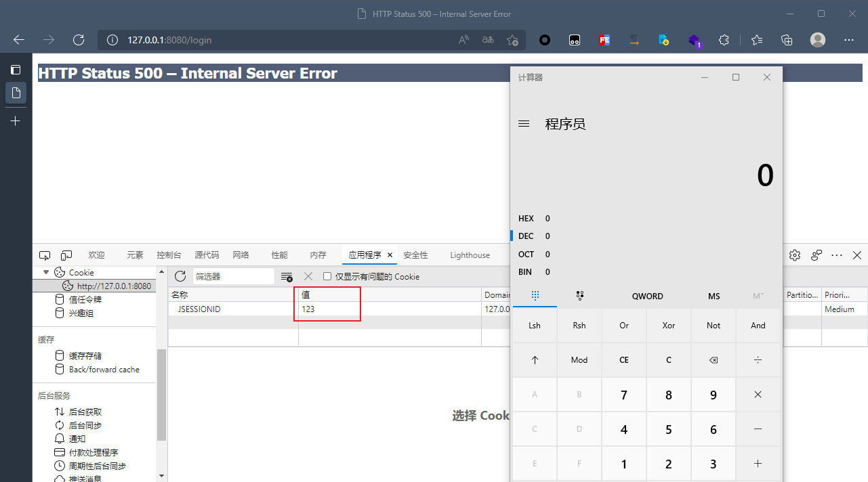Screen dimensions: 868x482
Task: Click calculator backspace button
Action: click(x=714, y=360)
